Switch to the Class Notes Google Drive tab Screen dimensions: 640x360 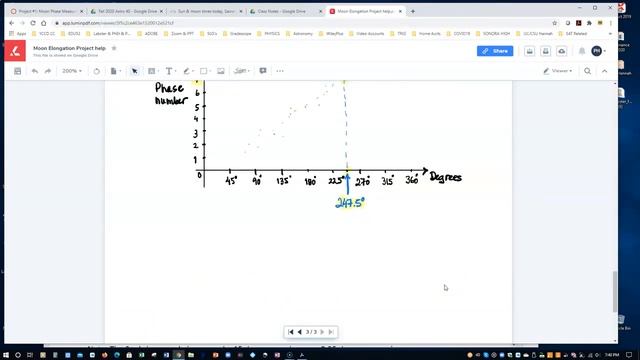coord(286,11)
